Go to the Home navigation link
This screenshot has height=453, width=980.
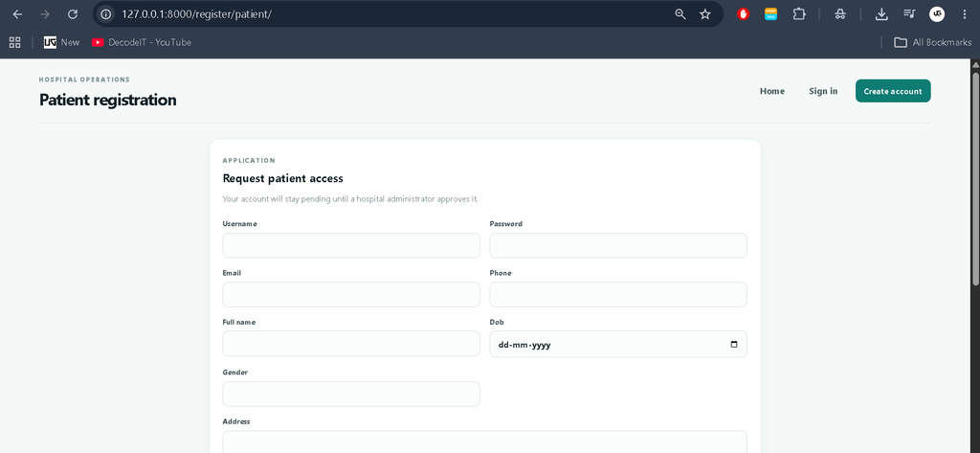[x=772, y=91]
